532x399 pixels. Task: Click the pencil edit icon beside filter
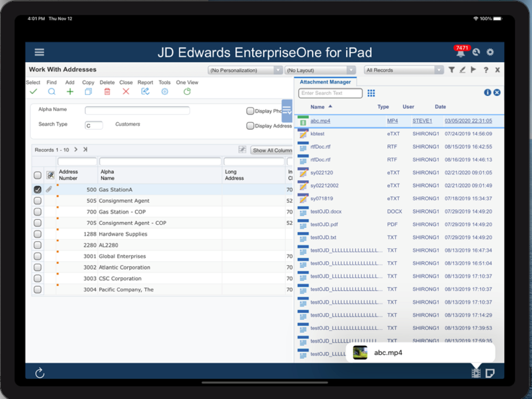[x=462, y=70]
